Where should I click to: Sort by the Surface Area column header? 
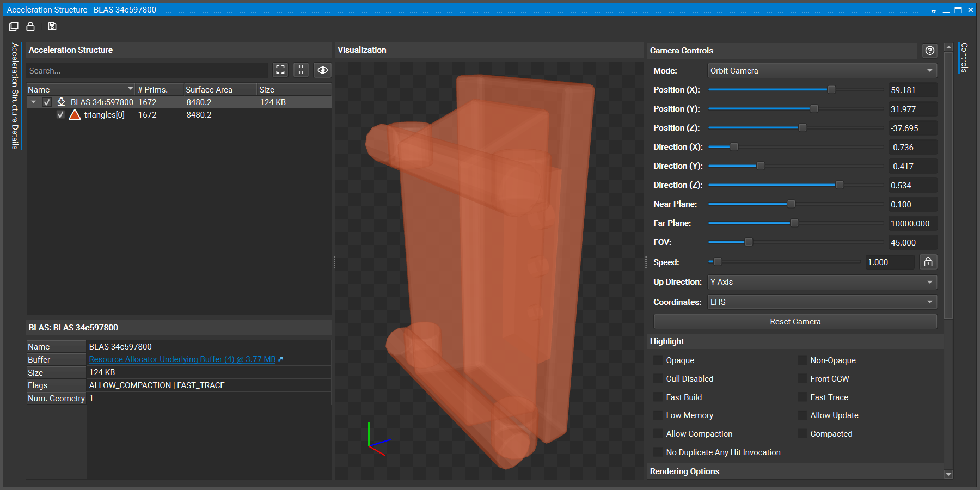[x=220, y=89]
